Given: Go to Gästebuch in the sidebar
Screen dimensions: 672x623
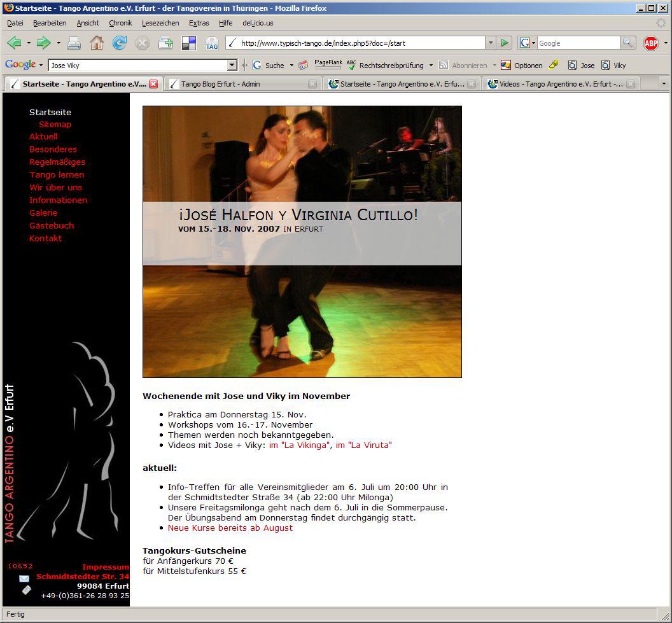Looking at the screenshot, I should [x=52, y=225].
